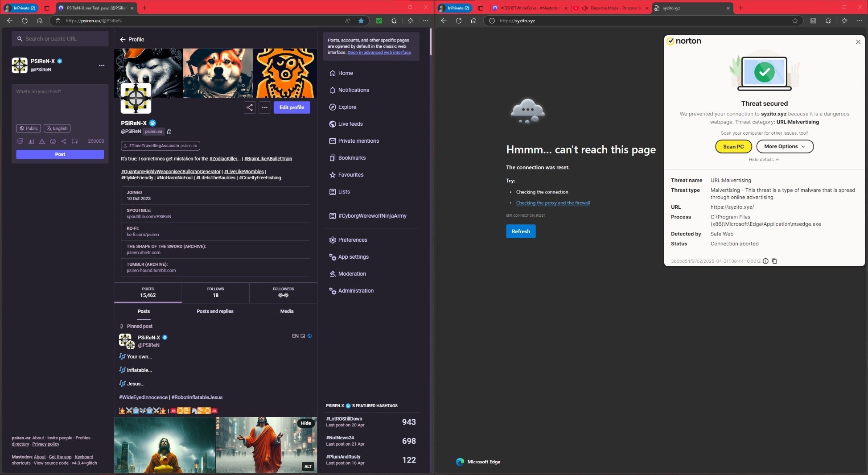This screenshot has height=475, width=868.
Task: Click the Privacy policy footer link
Action: click(45, 444)
